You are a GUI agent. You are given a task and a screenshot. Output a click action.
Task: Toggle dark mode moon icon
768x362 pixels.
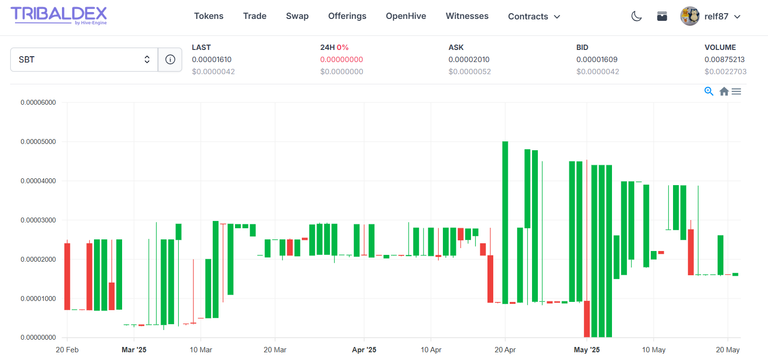pos(636,16)
